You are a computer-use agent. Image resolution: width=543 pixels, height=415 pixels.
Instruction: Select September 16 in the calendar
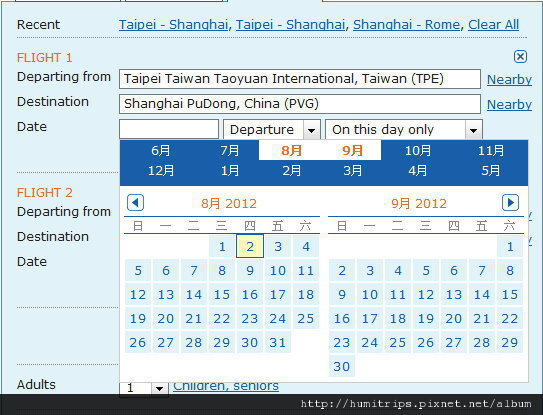tap(342, 319)
